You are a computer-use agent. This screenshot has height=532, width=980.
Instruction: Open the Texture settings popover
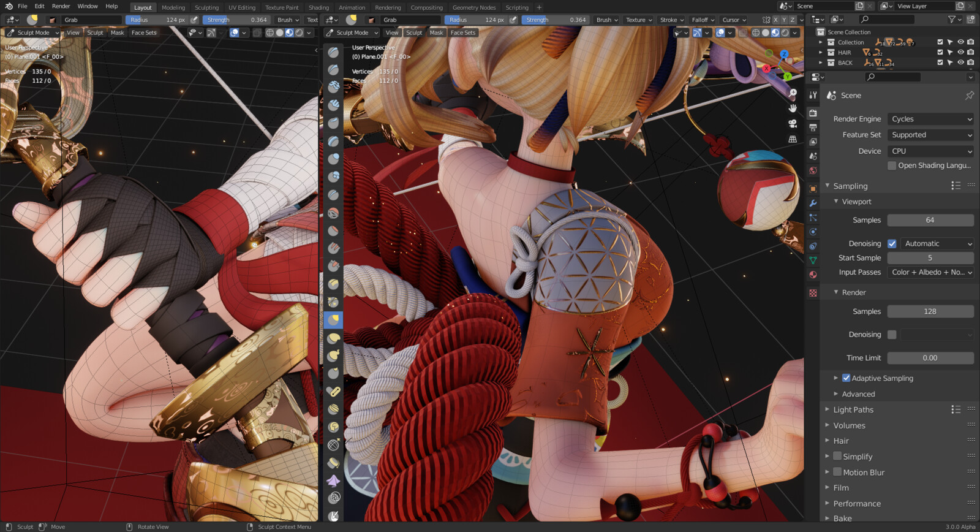639,20
